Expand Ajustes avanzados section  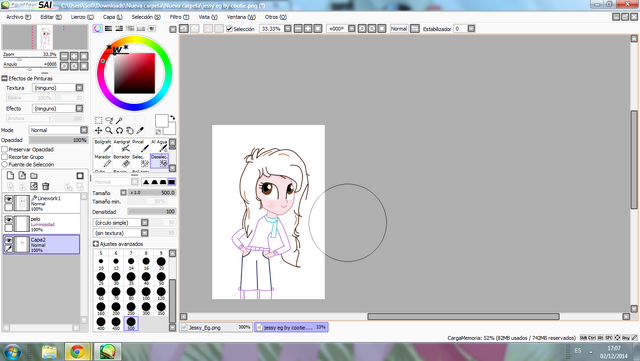click(96, 244)
